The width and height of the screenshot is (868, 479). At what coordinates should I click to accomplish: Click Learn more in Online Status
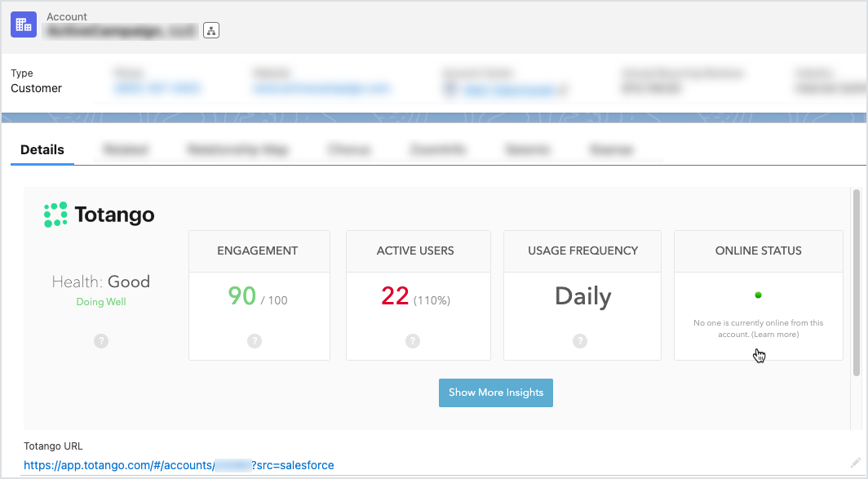[x=775, y=335]
